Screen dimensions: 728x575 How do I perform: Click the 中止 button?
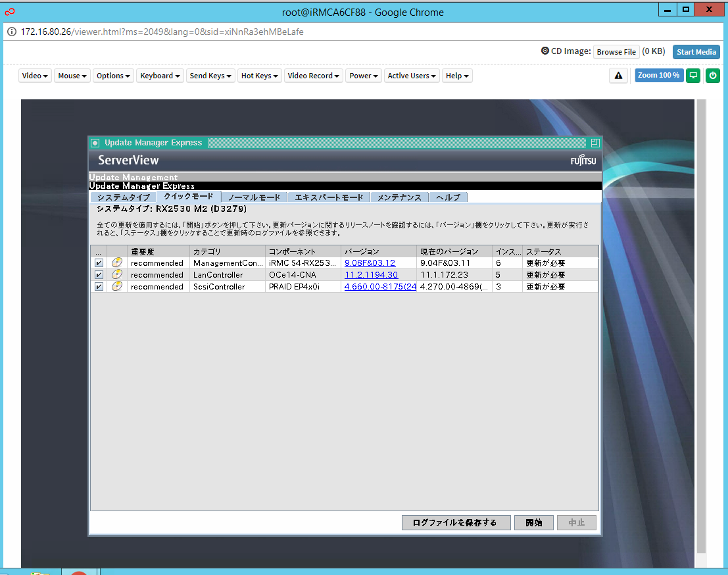point(576,522)
